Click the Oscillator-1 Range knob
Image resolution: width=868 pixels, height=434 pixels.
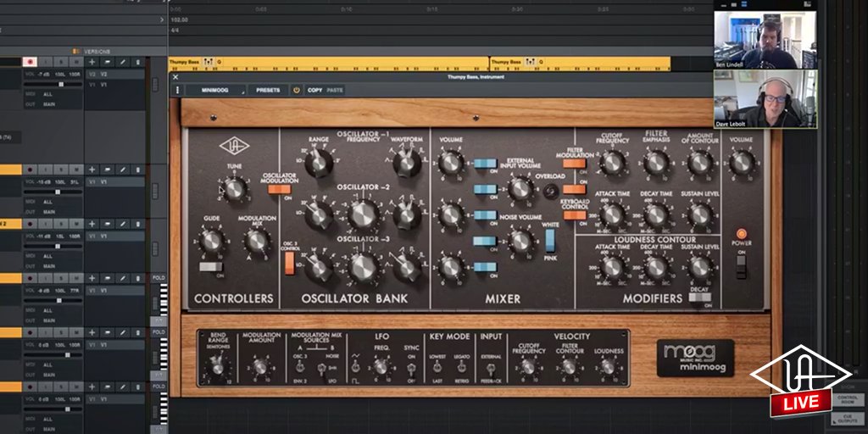319,164
